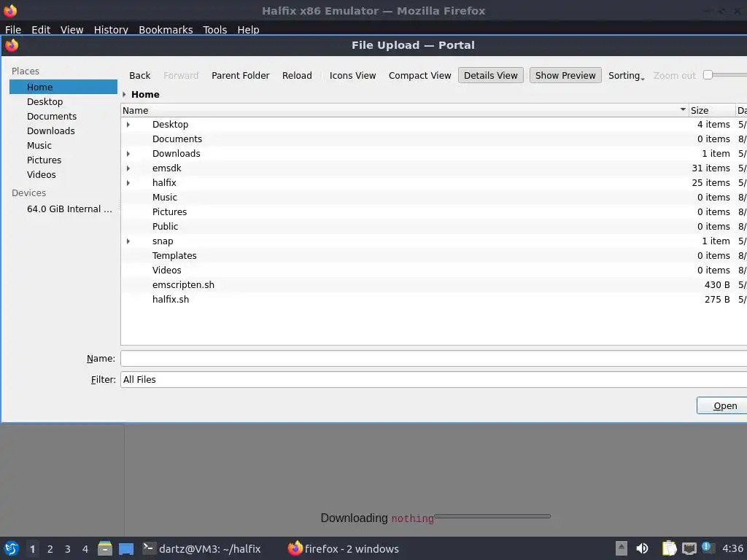Screen dimensions: 747x560
Task: Open the View menu in Firefox
Action: (x=72, y=29)
